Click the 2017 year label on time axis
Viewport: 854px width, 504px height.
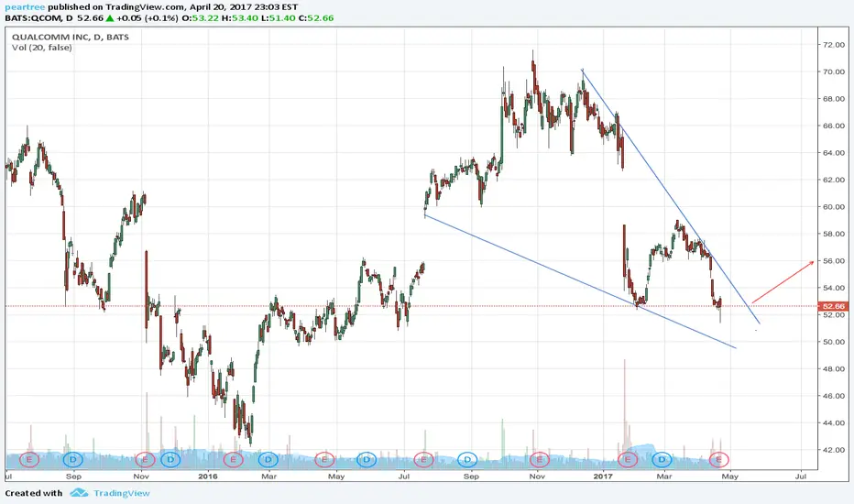(x=603, y=477)
